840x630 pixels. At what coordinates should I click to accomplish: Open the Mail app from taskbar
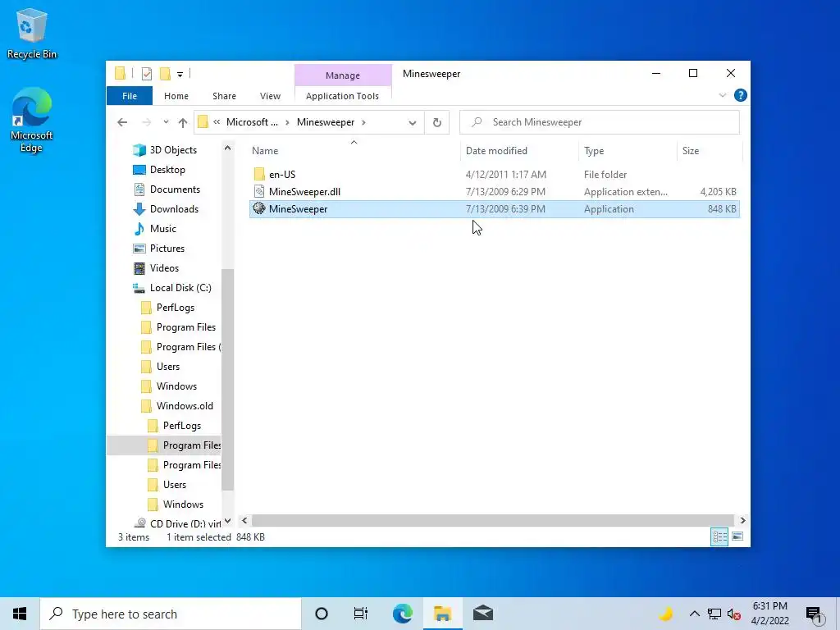click(482, 614)
